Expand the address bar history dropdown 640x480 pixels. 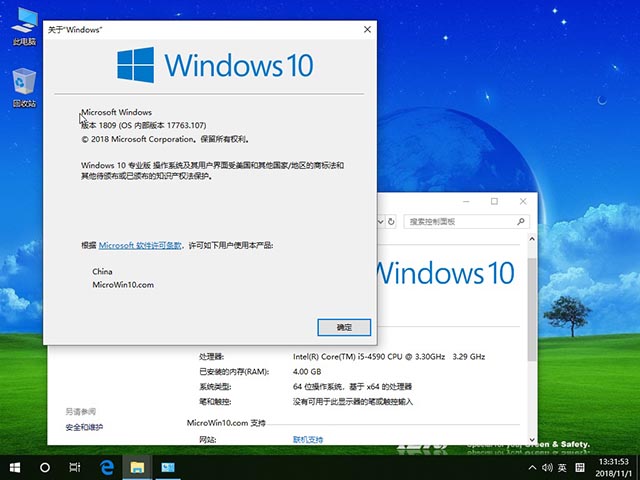[x=380, y=222]
